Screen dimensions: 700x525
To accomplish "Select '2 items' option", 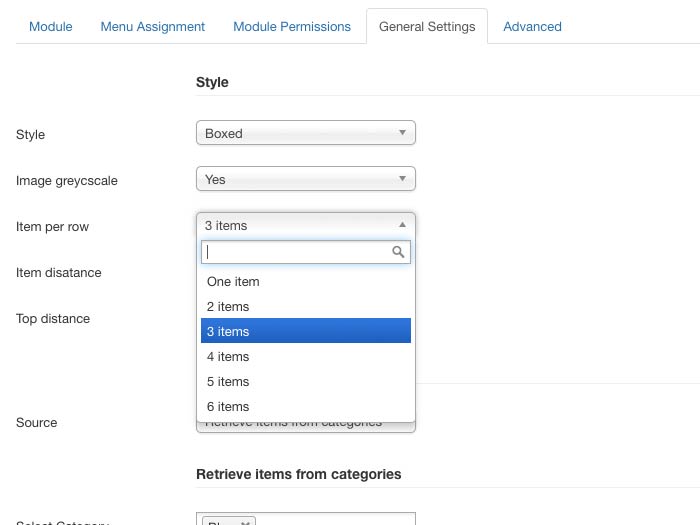I will [228, 307].
